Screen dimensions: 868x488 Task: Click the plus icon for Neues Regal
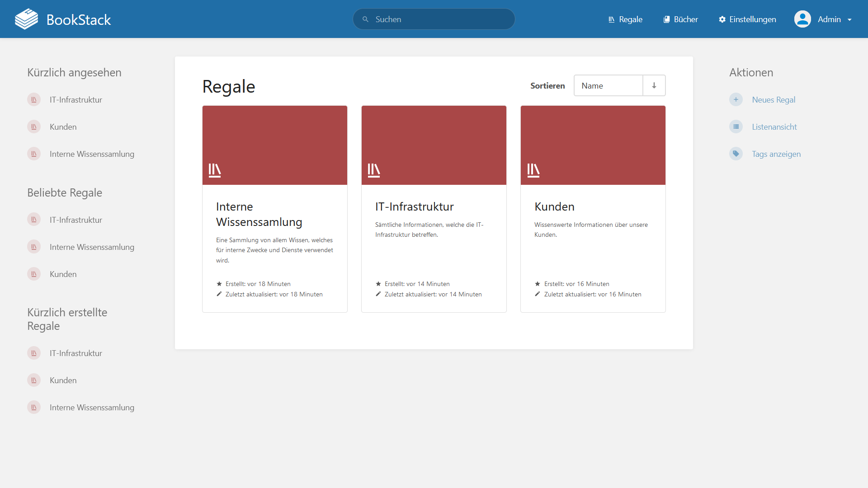tap(736, 99)
